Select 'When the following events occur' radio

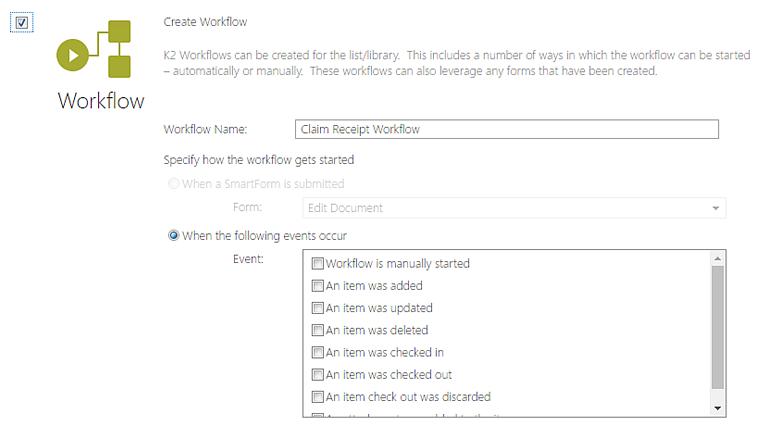point(174,235)
